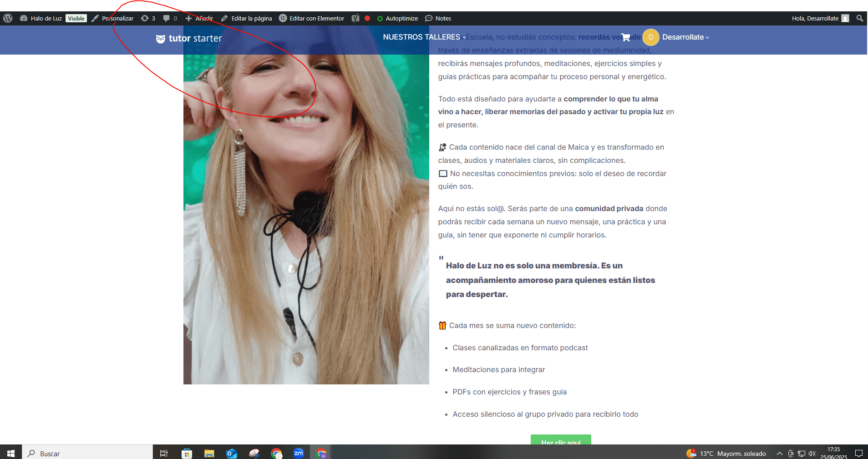This screenshot has height=459, width=868.
Task: Click the 'Halo de Luz no es solo' quote
Action: pos(550,280)
